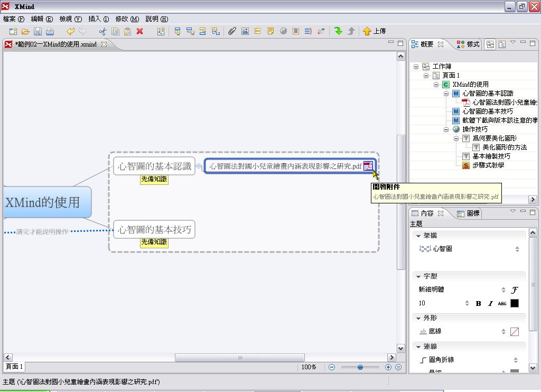Screen dimensions: 541x392
Task: Click the font chooser F icon
Action: point(515,290)
